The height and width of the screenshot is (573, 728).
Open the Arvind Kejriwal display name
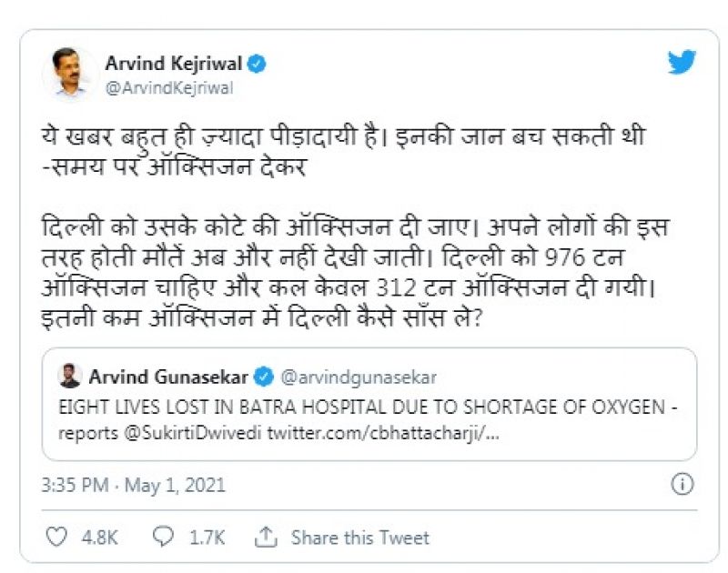(x=173, y=64)
